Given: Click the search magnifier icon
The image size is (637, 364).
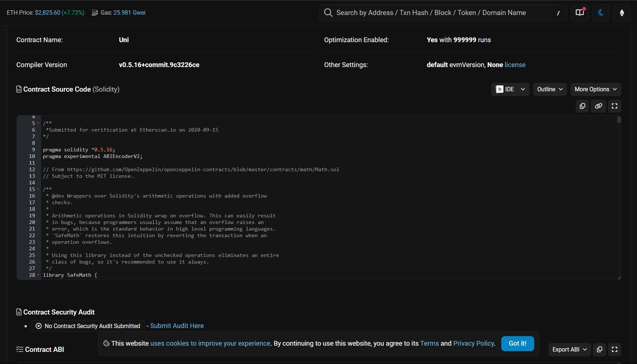Looking at the screenshot, I should pos(328,13).
